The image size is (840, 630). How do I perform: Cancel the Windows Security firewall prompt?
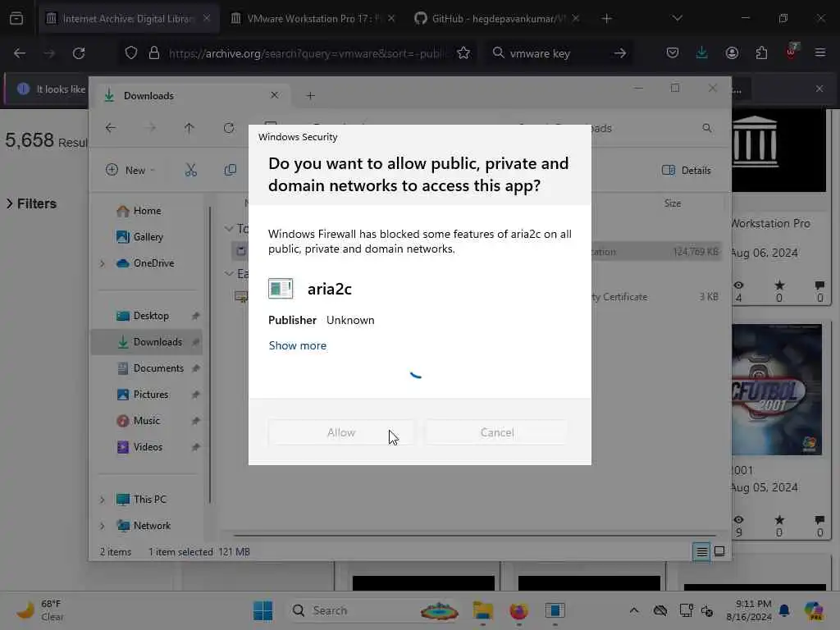(497, 432)
